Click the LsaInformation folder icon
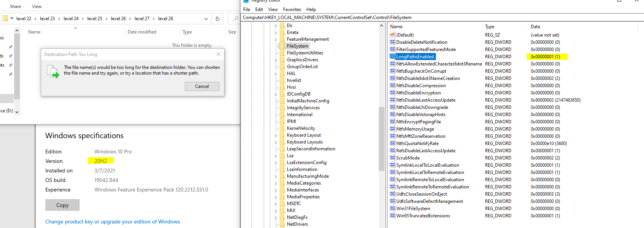This screenshot has width=644, height=228. [282, 169]
